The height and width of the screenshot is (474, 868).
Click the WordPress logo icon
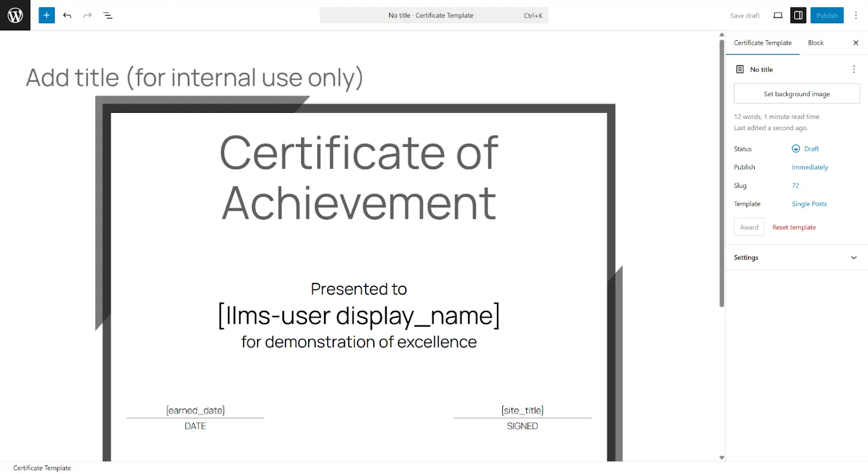pyautogui.click(x=15, y=15)
